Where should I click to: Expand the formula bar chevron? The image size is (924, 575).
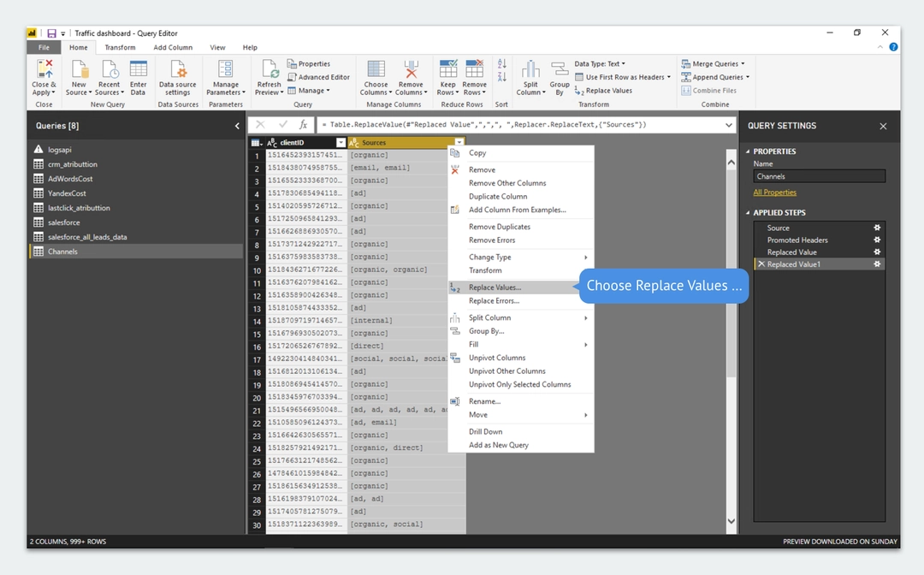click(729, 125)
